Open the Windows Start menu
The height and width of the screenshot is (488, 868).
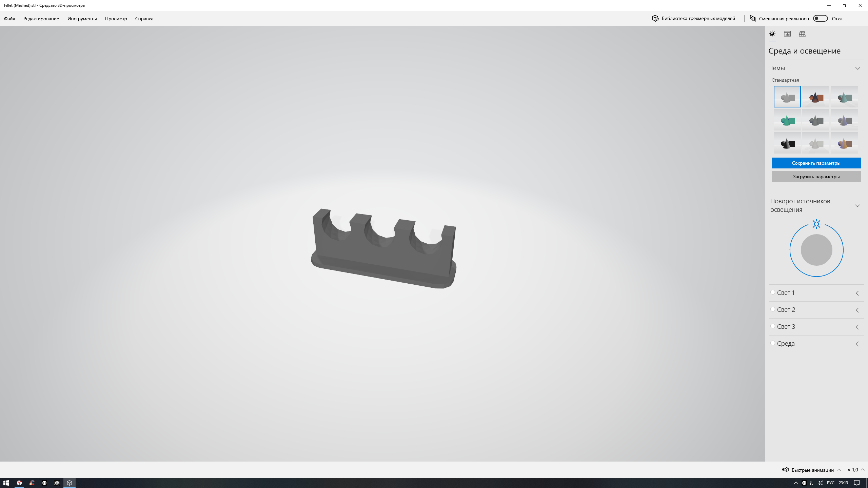tap(6, 483)
